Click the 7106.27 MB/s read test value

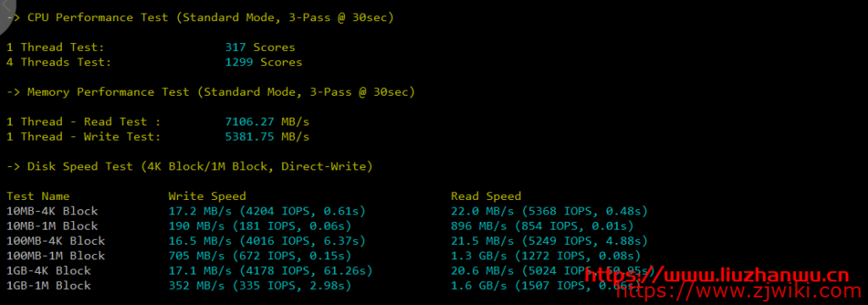pos(267,122)
